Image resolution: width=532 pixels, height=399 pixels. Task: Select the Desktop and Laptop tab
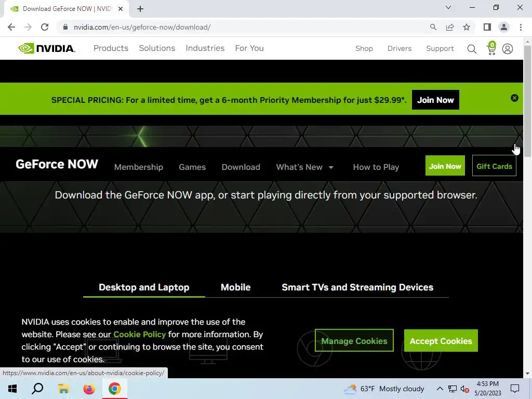pos(144,288)
